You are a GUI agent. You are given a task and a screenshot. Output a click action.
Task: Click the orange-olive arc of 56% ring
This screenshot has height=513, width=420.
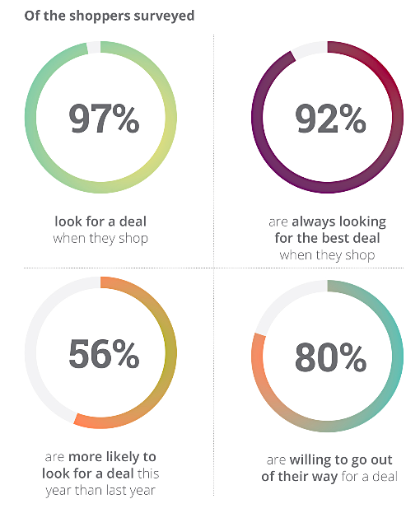pyautogui.click(x=170, y=352)
